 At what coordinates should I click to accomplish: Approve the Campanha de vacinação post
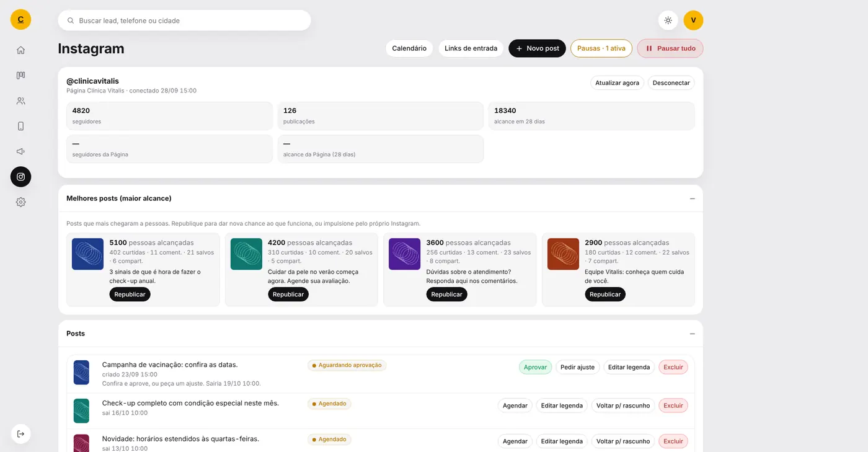point(535,367)
